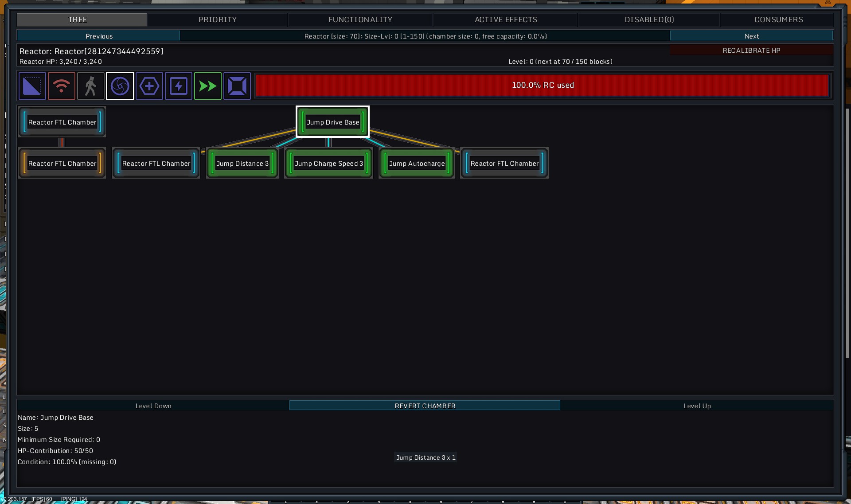Select the grey walking figure chamber icon
This screenshot has width=851, height=504.
pyautogui.click(x=90, y=86)
